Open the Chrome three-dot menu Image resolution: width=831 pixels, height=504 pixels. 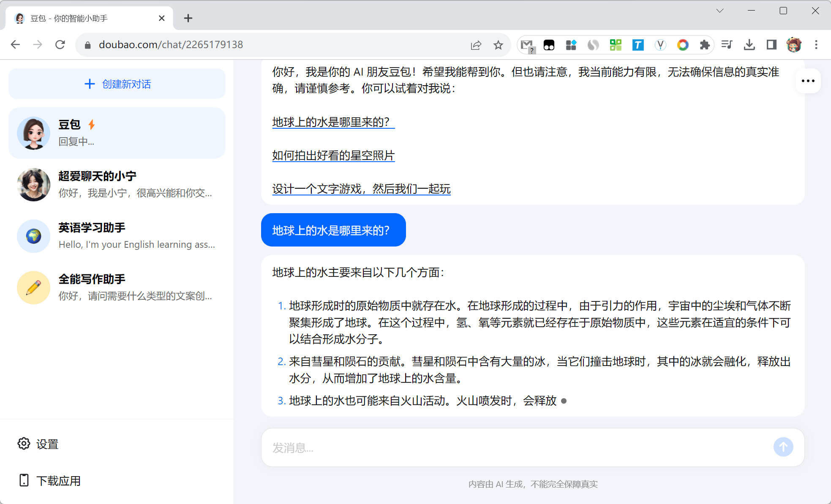[816, 45]
